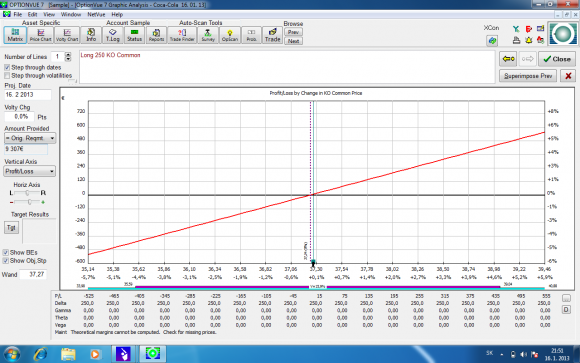This screenshot has height=363, width=580.
Task: Click the 'Long 250 KO Common' position text
Action: pyautogui.click(x=110, y=55)
